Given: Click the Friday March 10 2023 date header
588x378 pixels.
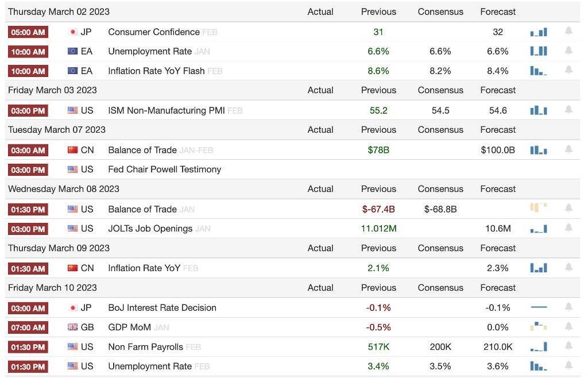Looking at the screenshot, I should [x=52, y=288].
